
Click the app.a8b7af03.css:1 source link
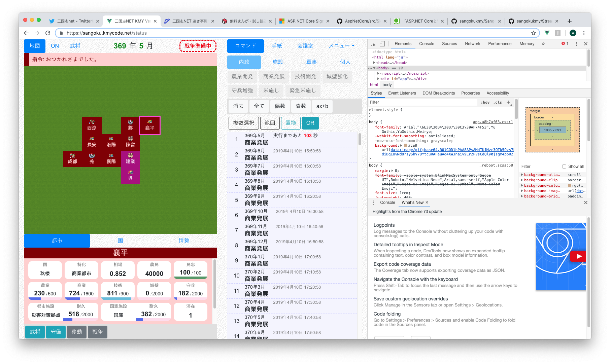point(493,122)
